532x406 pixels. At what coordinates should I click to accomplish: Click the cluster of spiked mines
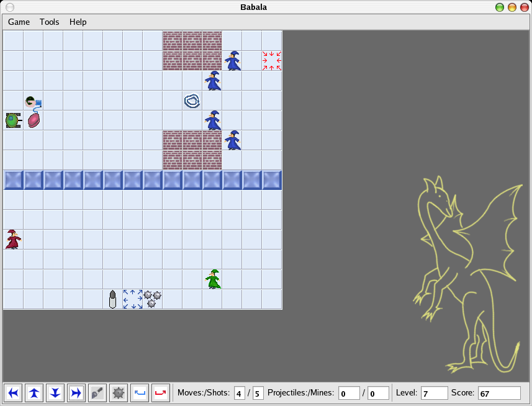click(x=152, y=299)
